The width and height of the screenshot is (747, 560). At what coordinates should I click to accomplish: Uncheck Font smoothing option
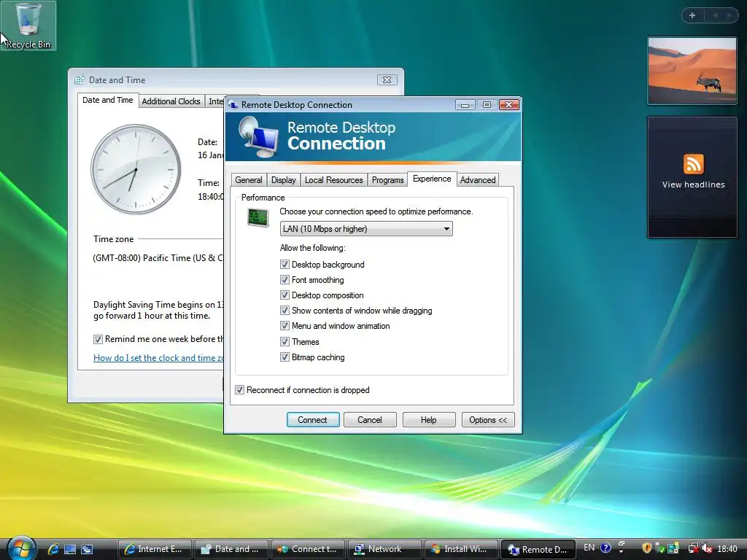[x=285, y=279]
